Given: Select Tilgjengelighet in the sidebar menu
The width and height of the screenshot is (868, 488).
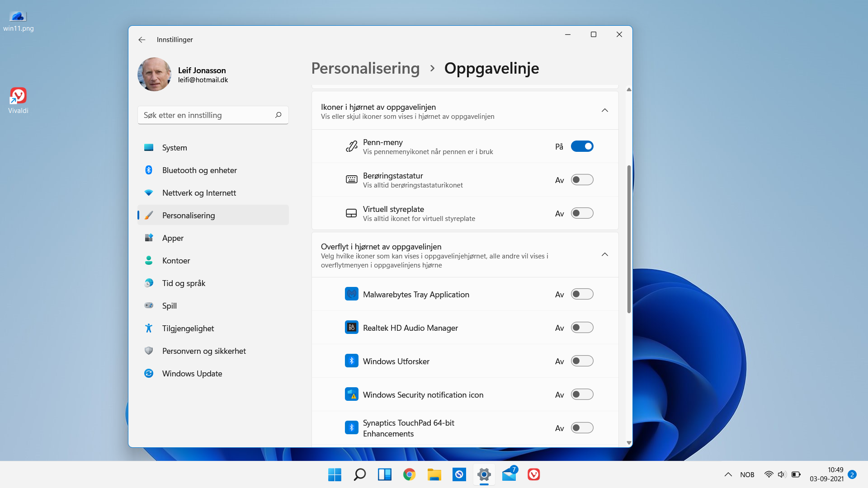Looking at the screenshot, I should pyautogui.click(x=188, y=328).
